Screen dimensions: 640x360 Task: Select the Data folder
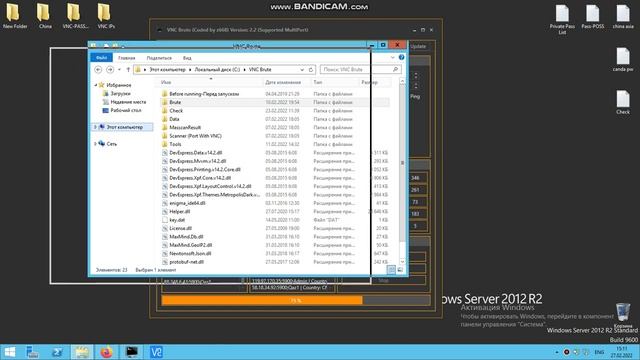click(174, 119)
